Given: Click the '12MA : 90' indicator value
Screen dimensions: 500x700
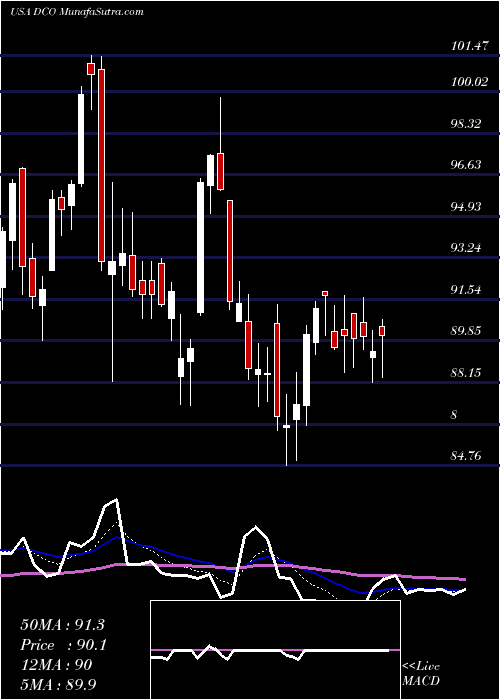Looking at the screenshot, I should click(56, 665).
